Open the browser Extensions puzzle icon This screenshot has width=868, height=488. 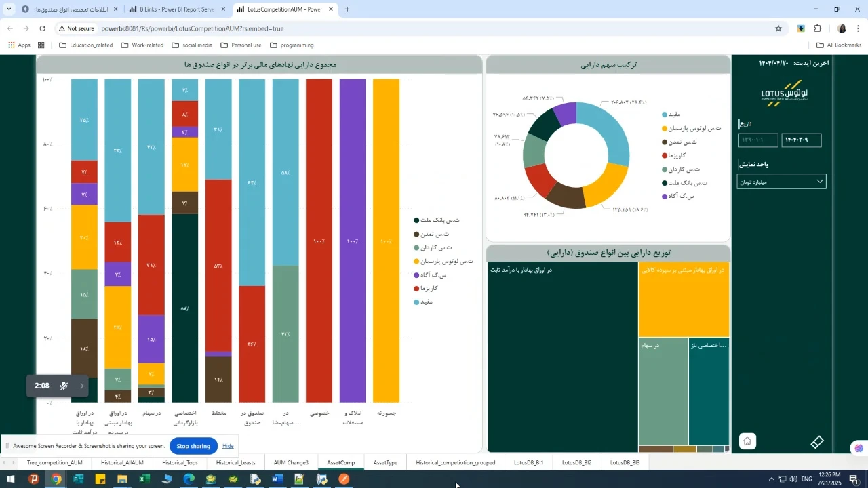817,28
